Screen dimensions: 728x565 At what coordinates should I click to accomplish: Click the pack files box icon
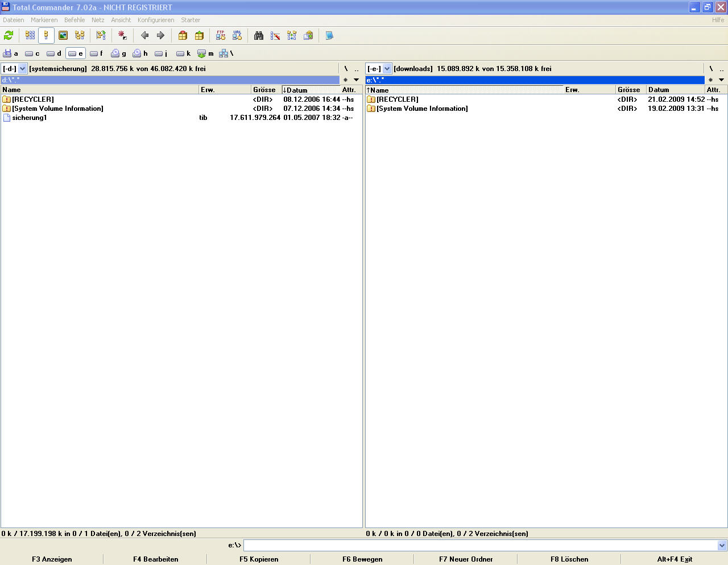[x=183, y=35]
